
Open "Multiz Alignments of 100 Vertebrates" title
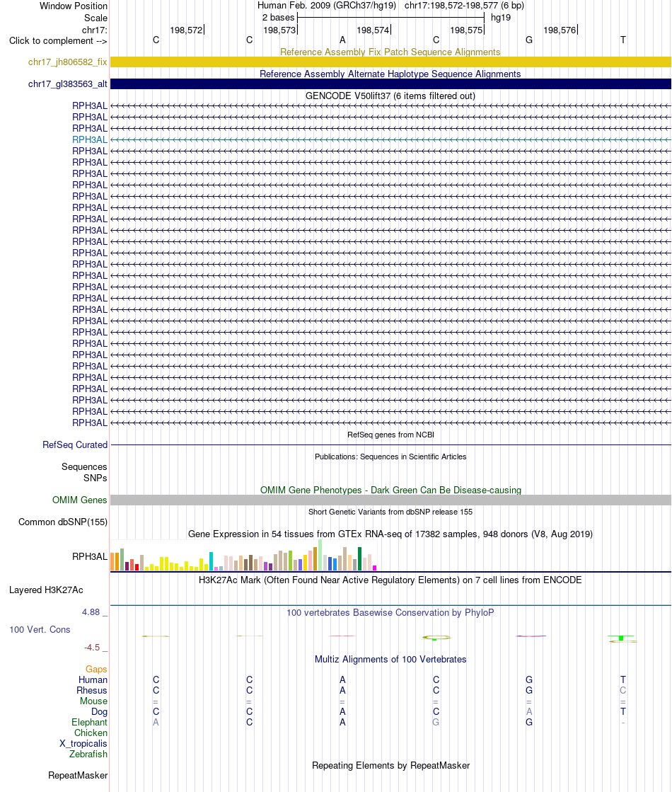pyautogui.click(x=390, y=659)
